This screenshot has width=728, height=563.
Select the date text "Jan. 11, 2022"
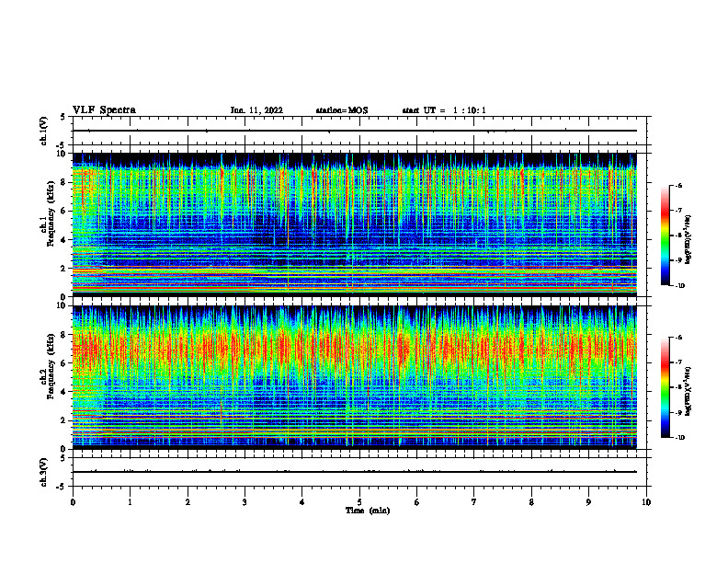point(256,110)
